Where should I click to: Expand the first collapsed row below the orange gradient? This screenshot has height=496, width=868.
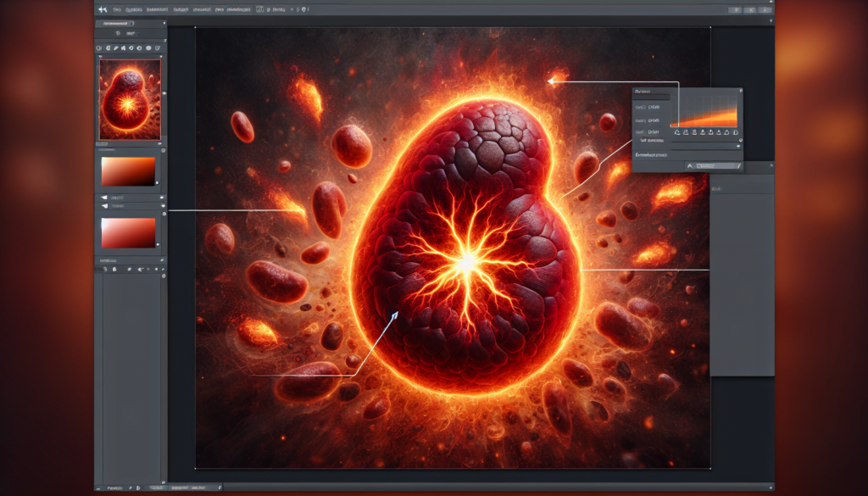[x=128, y=196]
